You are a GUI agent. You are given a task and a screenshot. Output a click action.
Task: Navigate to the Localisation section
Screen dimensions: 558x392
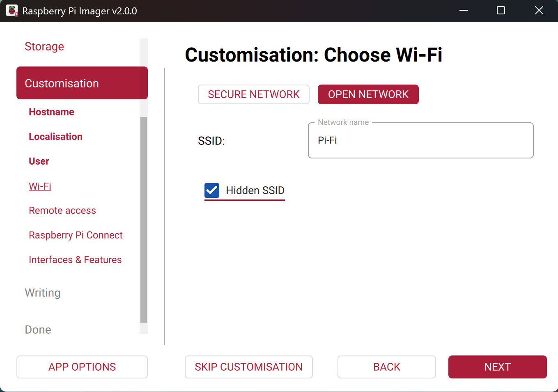click(x=55, y=137)
